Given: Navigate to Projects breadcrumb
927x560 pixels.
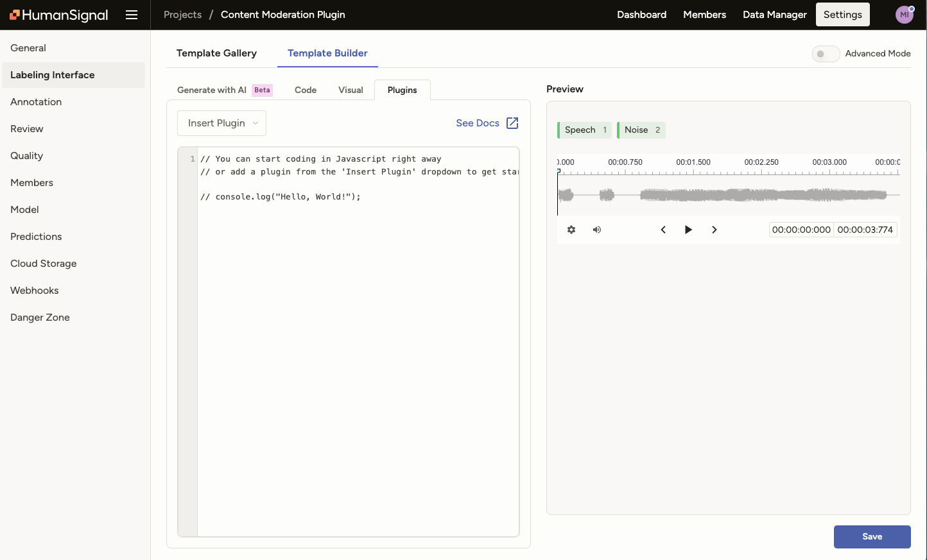Looking at the screenshot, I should 182,15.
